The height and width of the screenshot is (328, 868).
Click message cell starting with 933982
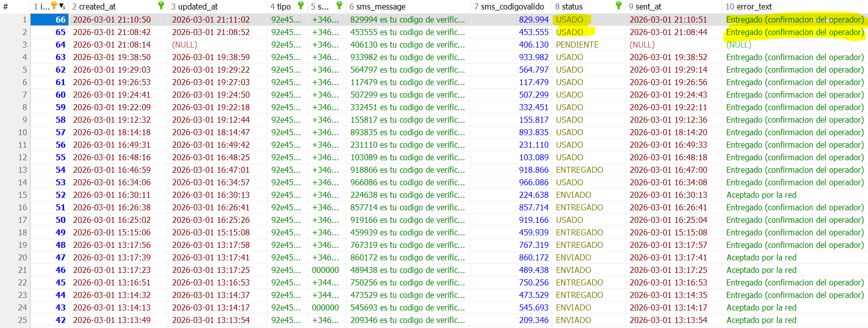[x=407, y=57]
